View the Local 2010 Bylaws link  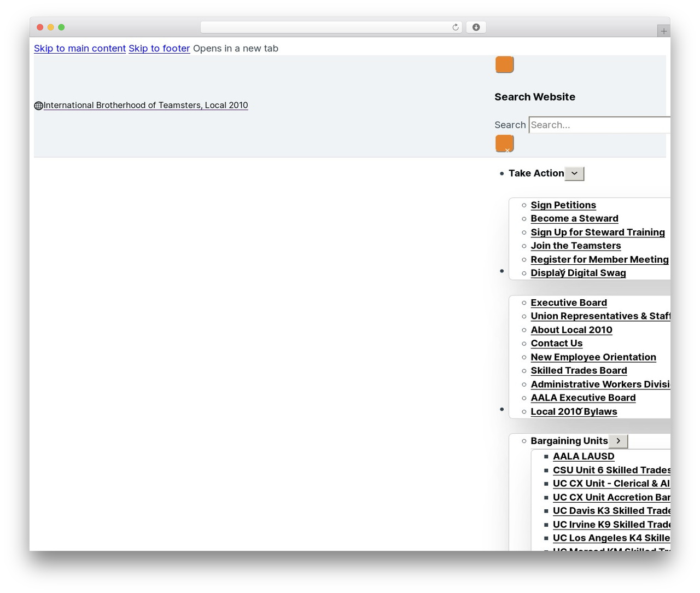[574, 411]
